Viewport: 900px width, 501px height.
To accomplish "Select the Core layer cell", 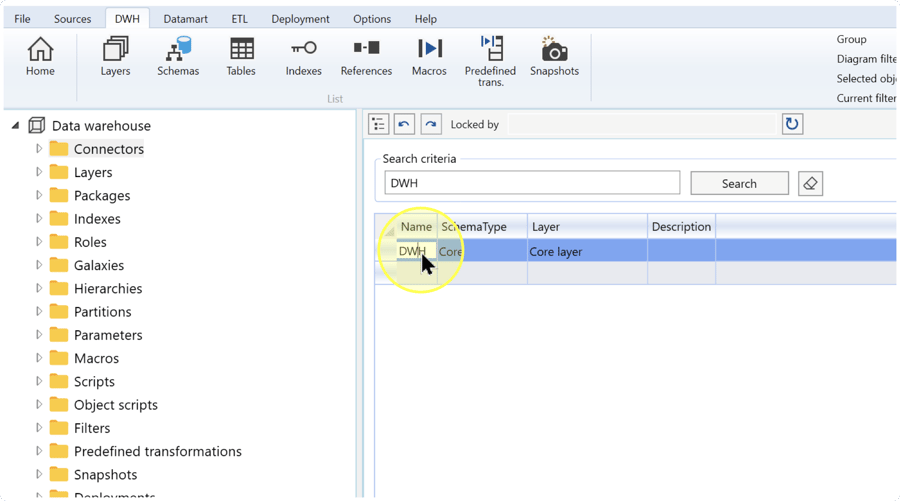I will coord(587,251).
